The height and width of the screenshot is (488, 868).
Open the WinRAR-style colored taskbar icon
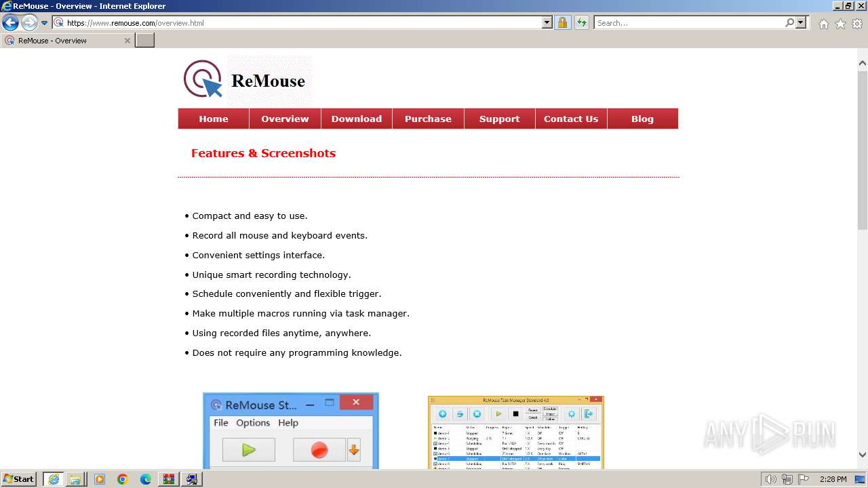tap(169, 479)
